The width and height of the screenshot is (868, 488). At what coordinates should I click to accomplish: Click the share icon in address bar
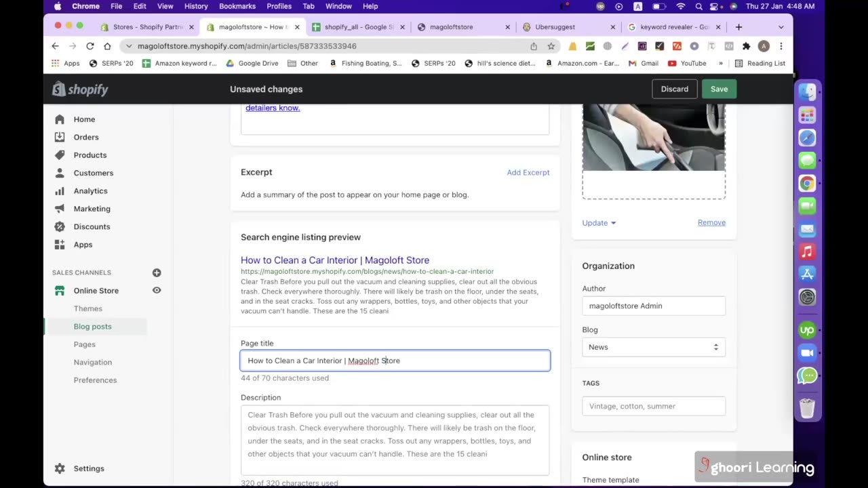tap(534, 46)
